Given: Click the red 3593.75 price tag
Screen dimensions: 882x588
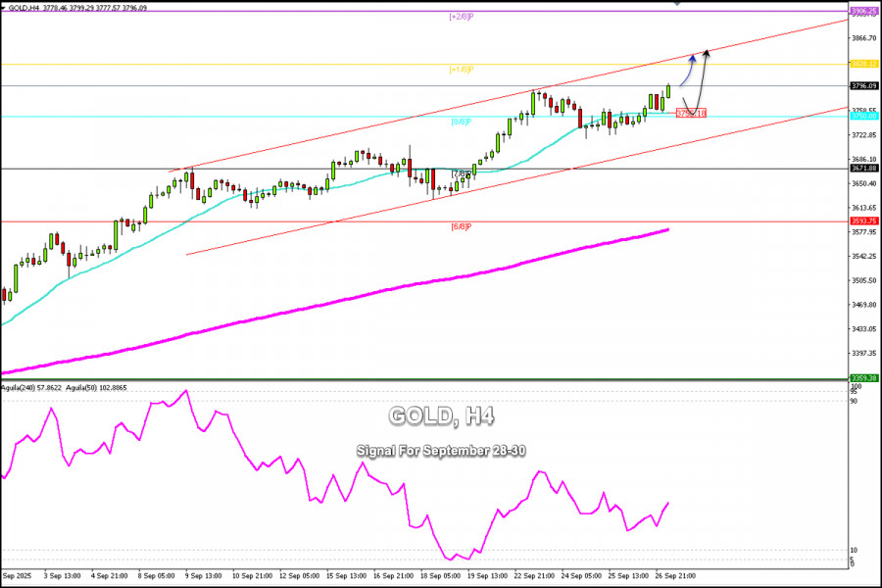Looking at the screenshot, I should (x=862, y=221).
